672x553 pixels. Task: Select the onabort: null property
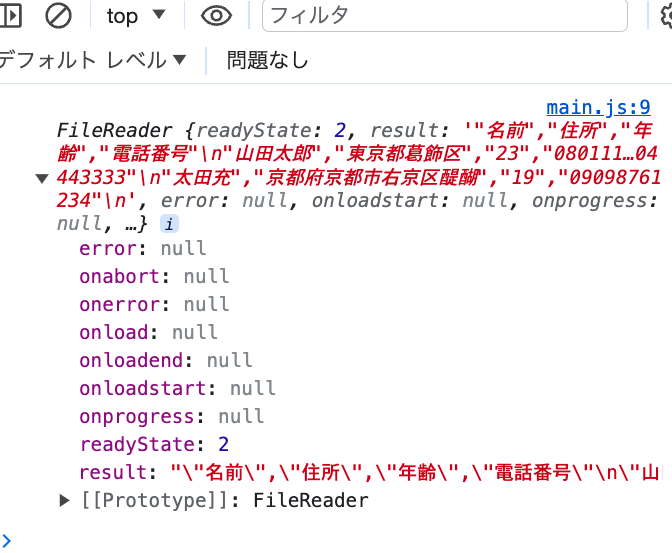point(154,276)
